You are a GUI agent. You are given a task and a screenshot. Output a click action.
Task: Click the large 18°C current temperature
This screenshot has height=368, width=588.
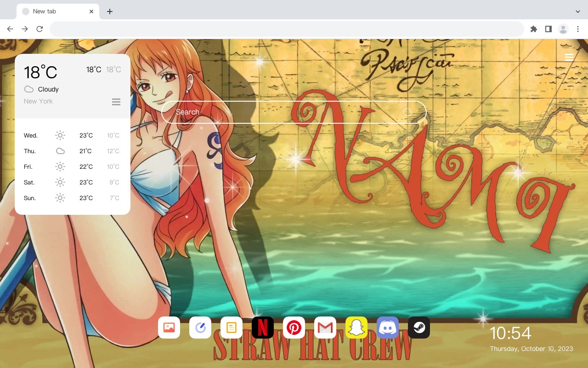click(40, 72)
